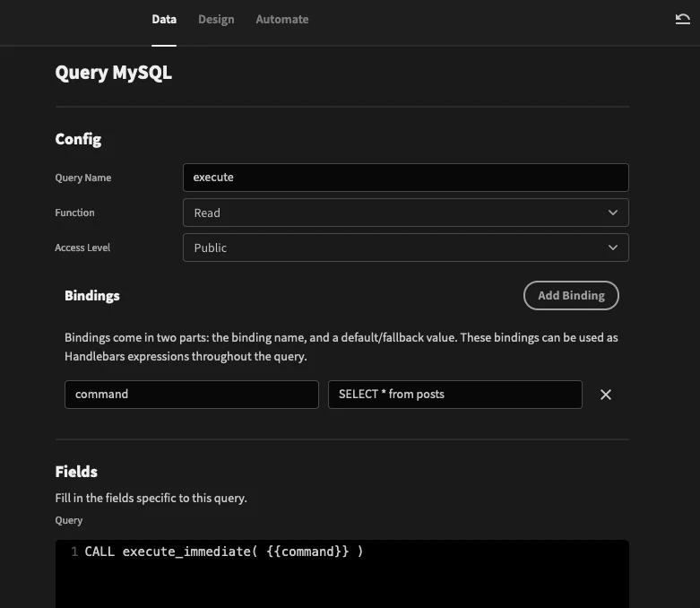The width and height of the screenshot is (700, 608).
Task: Click the Query MySQL heading
Action: (114, 73)
